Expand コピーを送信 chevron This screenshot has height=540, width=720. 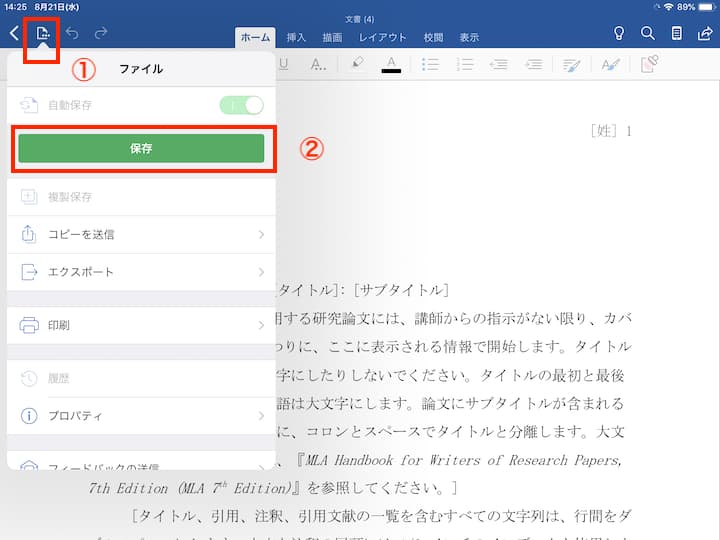[x=261, y=235]
